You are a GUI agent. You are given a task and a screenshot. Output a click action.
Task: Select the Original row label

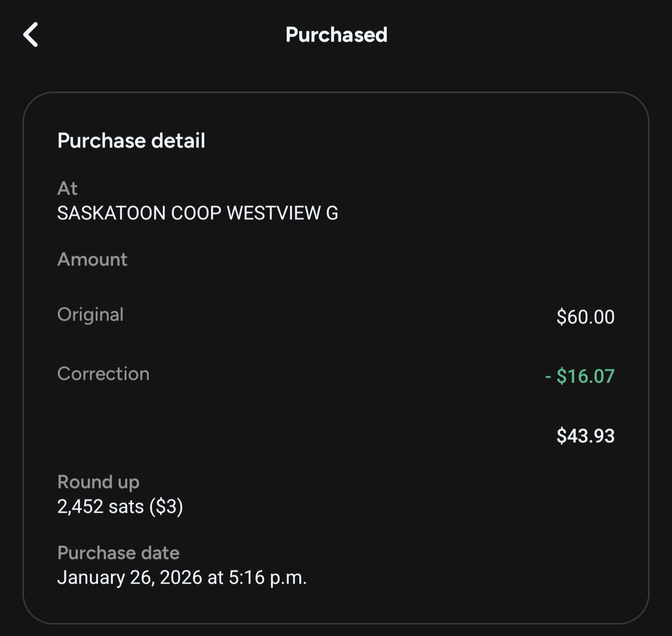pyautogui.click(x=90, y=315)
